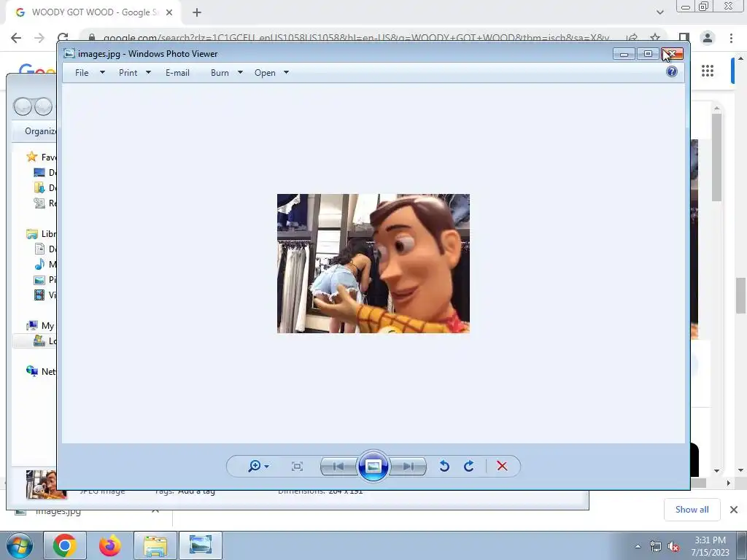Open the Burn menu

220,73
